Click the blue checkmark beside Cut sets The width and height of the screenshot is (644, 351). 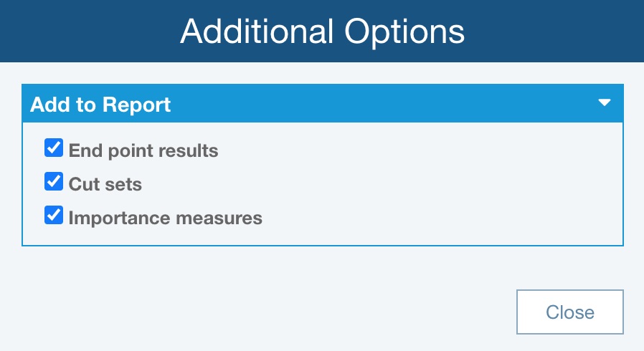pyautogui.click(x=54, y=182)
